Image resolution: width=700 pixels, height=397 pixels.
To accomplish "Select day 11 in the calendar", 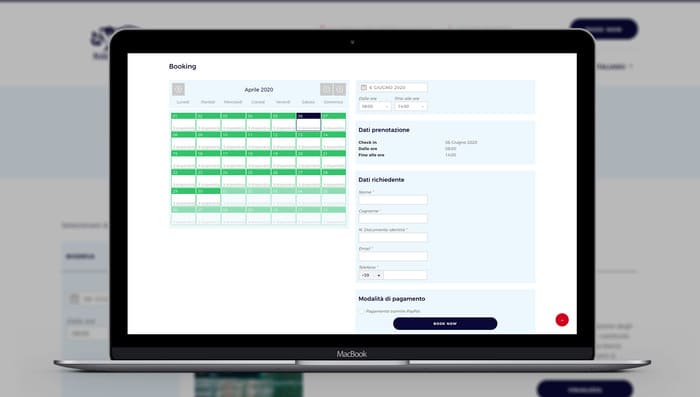I will tap(258, 141).
